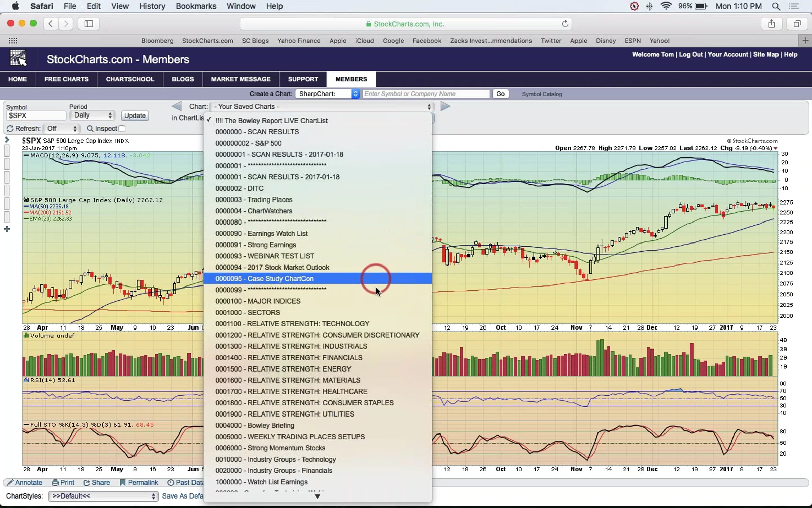Click the Go button
This screenshot has width=812, height=508.
pyautogui.click(x=501, y=94)
